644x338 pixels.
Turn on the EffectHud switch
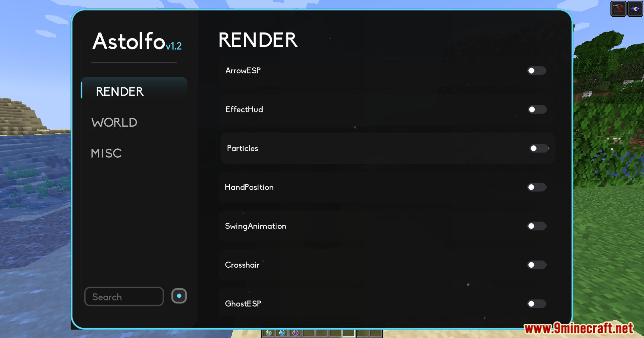[x=537, y=110]
